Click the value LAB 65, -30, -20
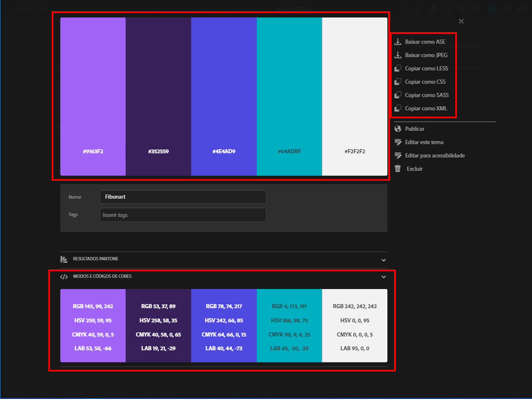Screen dimensions: 532x399 coord(289,348)
